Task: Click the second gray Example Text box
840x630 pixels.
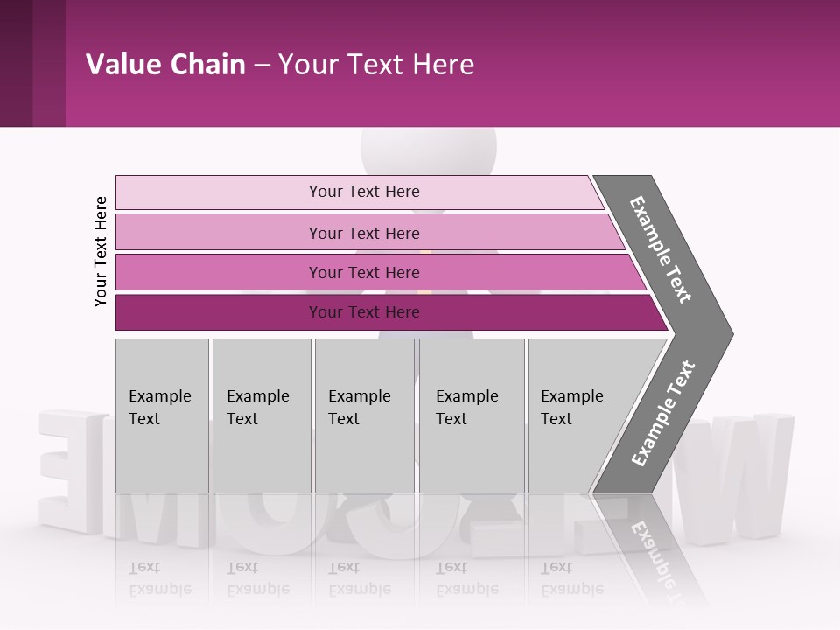Action: click(262, 416)
